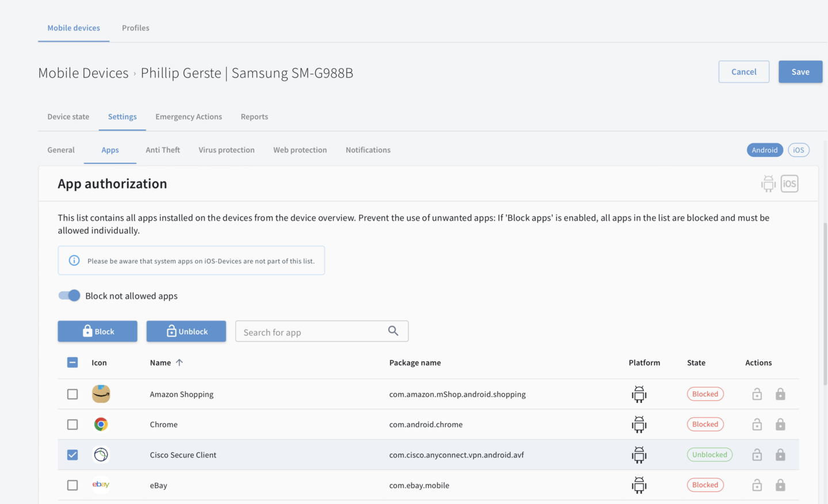Click the Android robot icon in App authorization header

pos(768,184)
